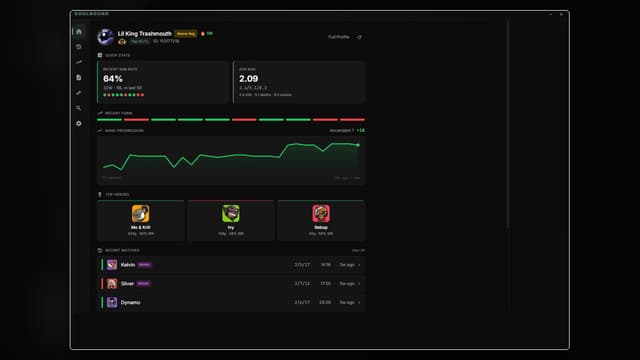Click the rank progression line chart
This screenshot has height=360, width=640.
231,160
